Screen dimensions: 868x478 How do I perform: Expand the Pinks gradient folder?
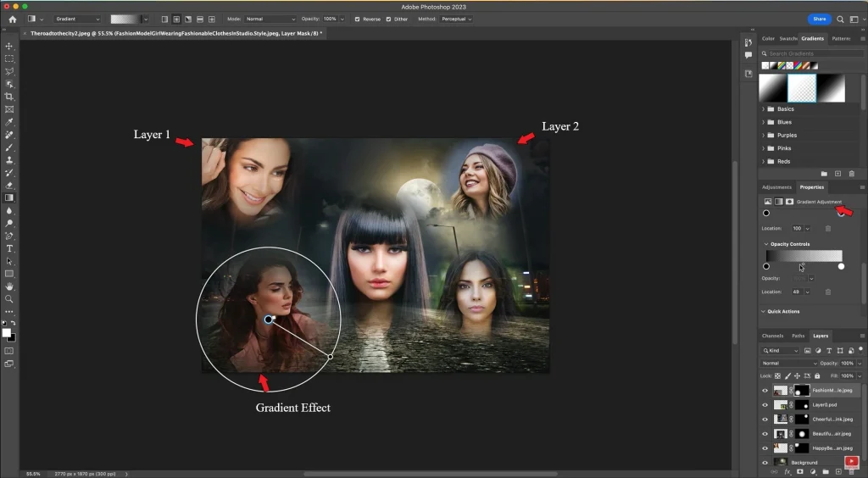(x=764, y=148)
